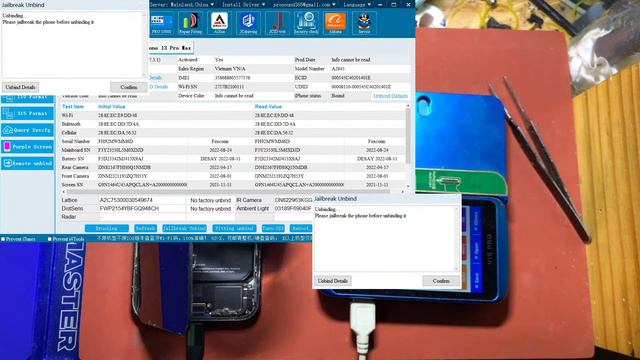640x360 pixels.
Task: Click the Sales Region value Vietnam VN/A
Action: point(230,69)
